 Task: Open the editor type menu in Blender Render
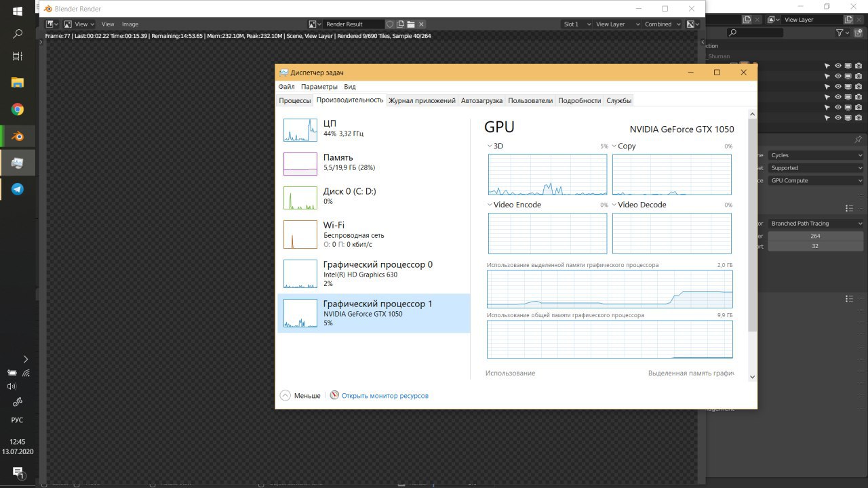[52, 24]
